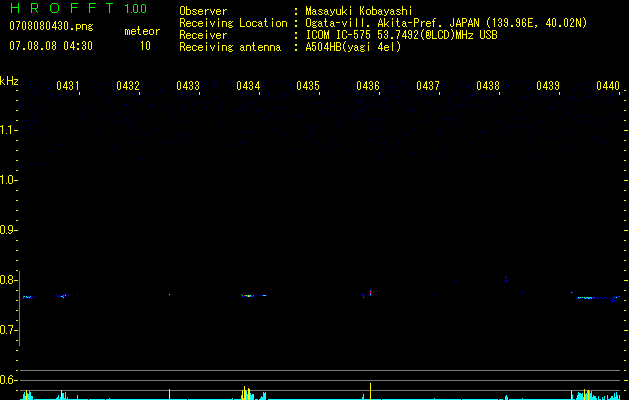Viewport: 629px width, 400px height.
Task: Click the 0433 time marker
Action: 188,85
